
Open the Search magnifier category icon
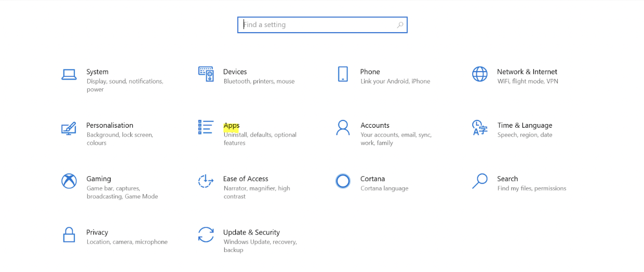pyautogui.click(x=480, y=181)
